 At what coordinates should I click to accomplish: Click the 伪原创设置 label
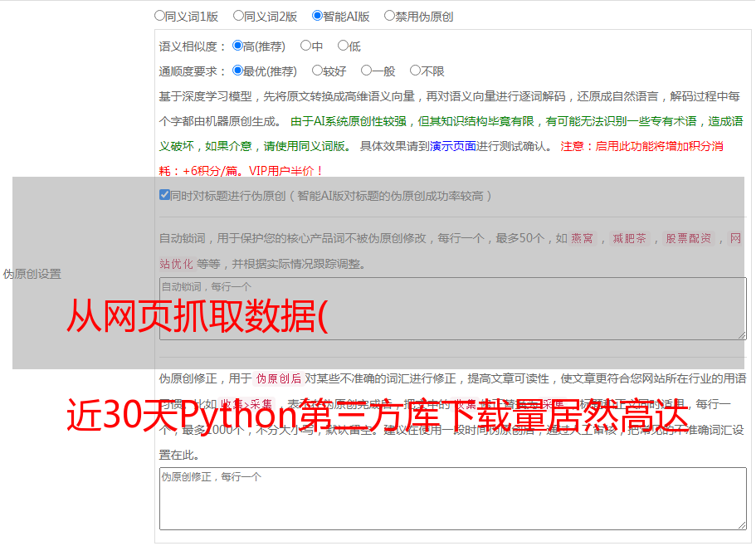click(32, 274)
